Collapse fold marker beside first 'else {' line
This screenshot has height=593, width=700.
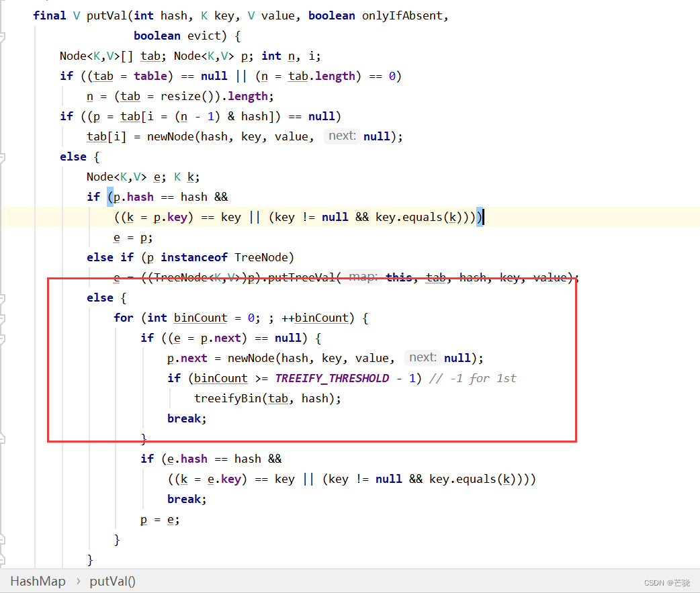(x=2, y=157)
